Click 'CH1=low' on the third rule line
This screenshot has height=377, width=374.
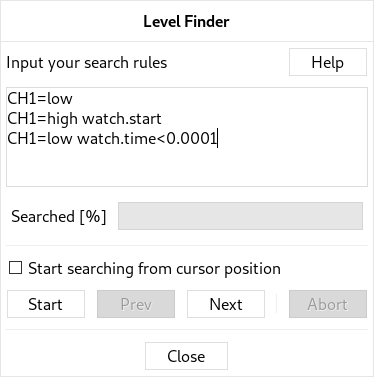pyautogui.click(x=40, y=138)
